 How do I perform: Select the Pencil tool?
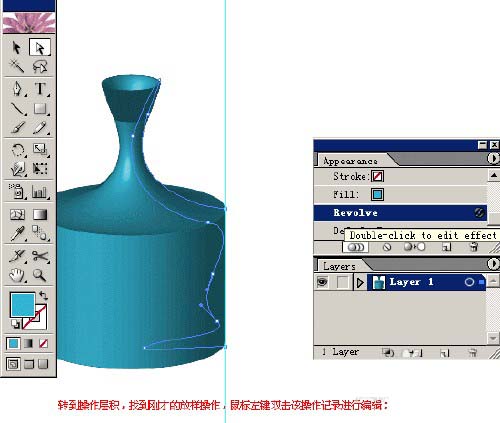click(40, 127)
